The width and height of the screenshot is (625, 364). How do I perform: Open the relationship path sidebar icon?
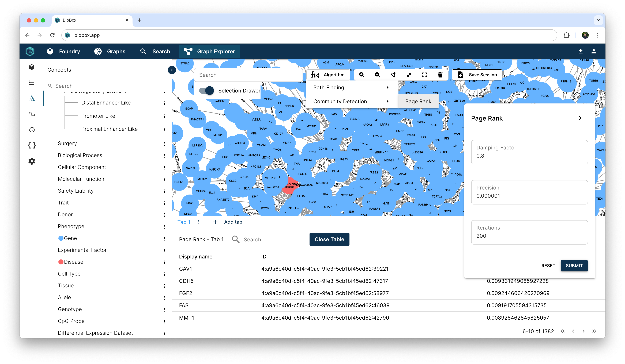click(x=32, y=114)
